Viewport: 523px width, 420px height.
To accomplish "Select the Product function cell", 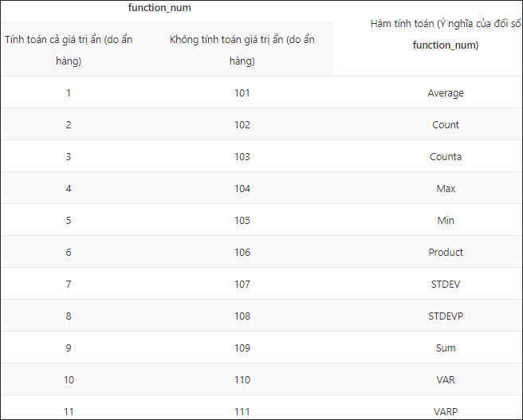I will point(445,253).
